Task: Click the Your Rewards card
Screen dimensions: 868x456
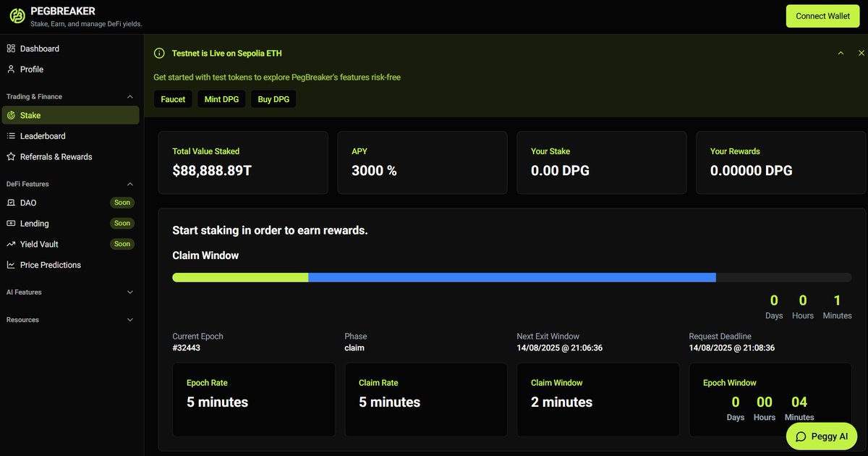Action: (780, 163)
